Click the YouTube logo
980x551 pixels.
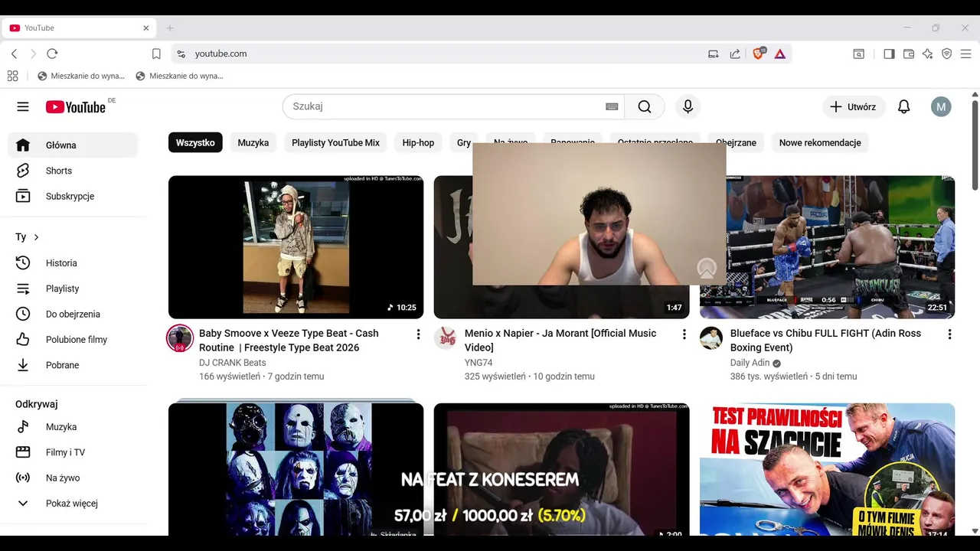pos(75,107)
